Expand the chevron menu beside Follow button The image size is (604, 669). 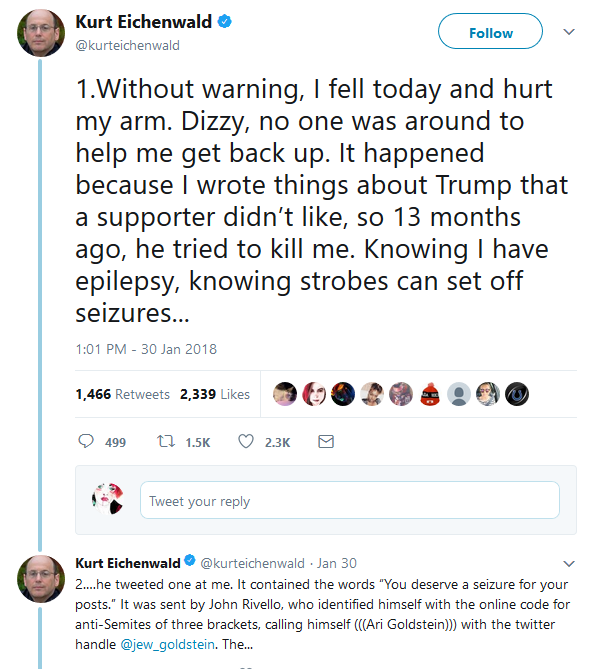[x=569, y=32]
